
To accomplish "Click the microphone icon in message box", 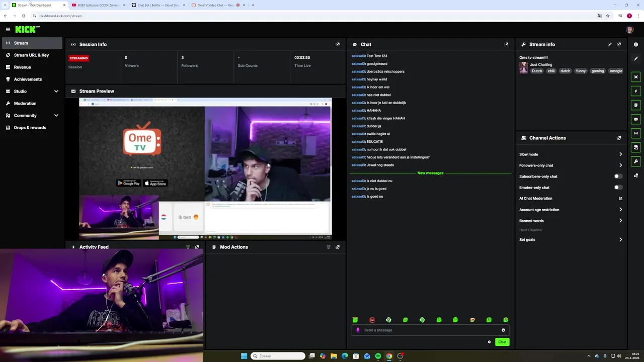I will 358,330.
